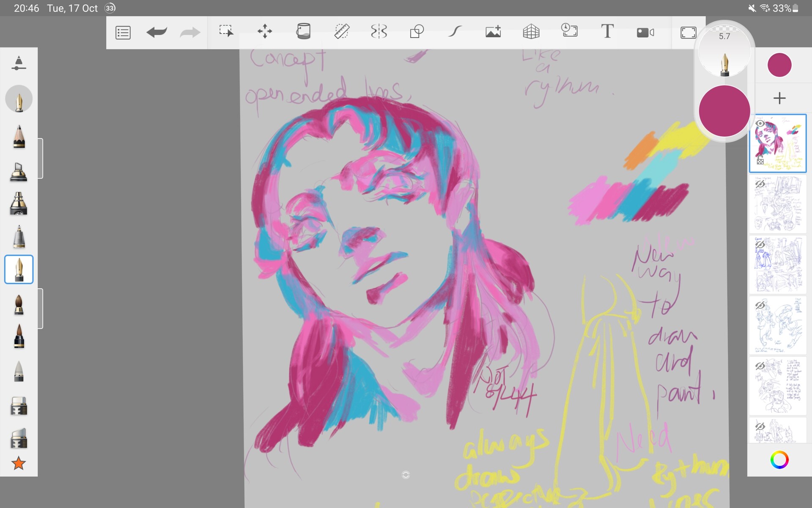This screenshot has width=812, height=508.
Task: Undo the last brush stroke
Action: [156, 31]
